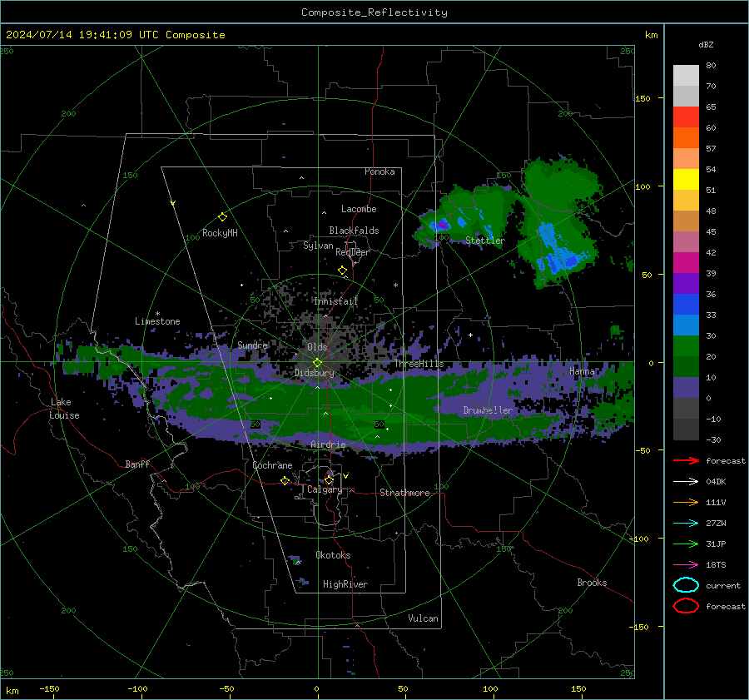Click the Lacombe city label
The width and height of the screenshot is (749, 700).
click(359, 209)
